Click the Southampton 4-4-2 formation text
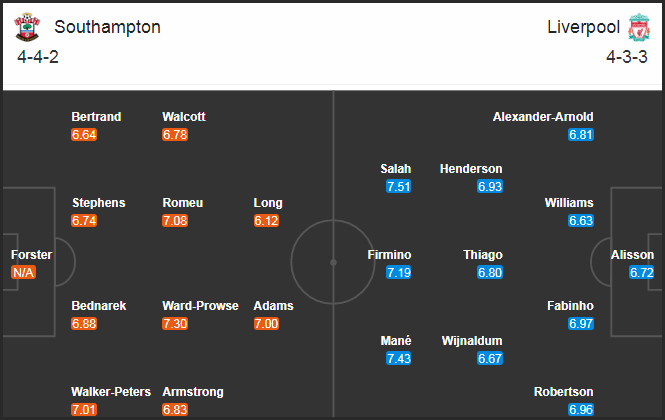The image size is (665, 420). coord(38,57)
